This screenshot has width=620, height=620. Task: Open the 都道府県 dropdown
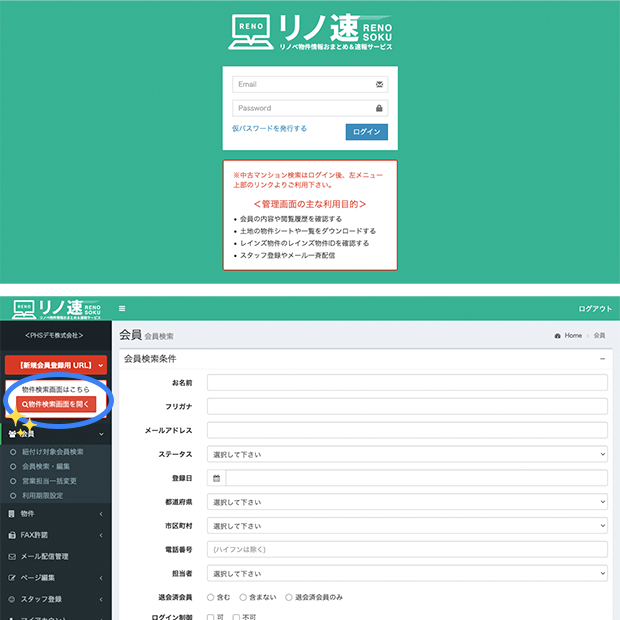[x=407, y=502]
